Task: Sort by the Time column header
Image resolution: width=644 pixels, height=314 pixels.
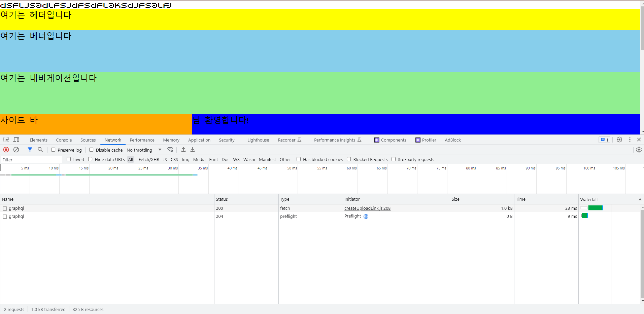Action: coord(546,199)
